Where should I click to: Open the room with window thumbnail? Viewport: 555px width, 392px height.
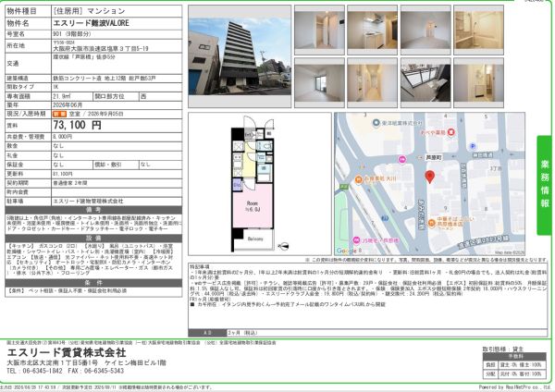[319, 83]
